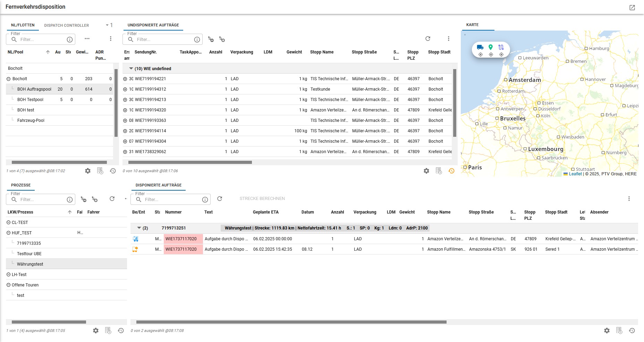Collapse the HUF_TEST process node
This screenshot has height=342, width=644.
(9, 233)
